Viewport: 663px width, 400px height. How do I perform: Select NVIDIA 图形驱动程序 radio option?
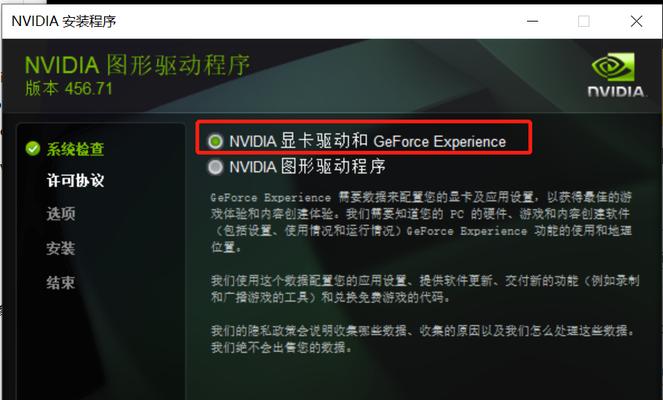tap(215, 167)
